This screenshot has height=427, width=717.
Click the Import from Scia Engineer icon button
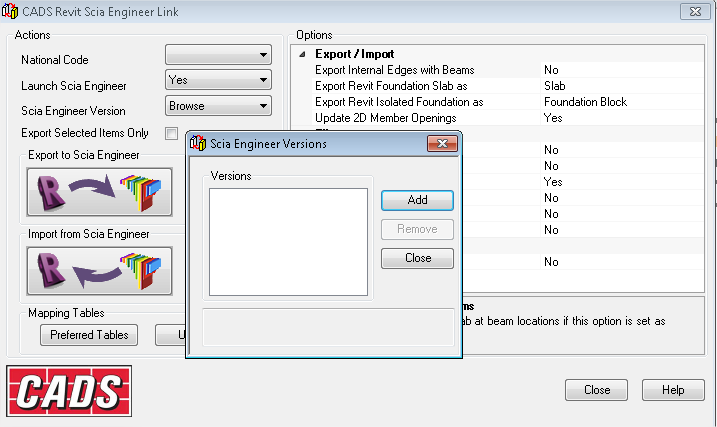pos(99,271)
